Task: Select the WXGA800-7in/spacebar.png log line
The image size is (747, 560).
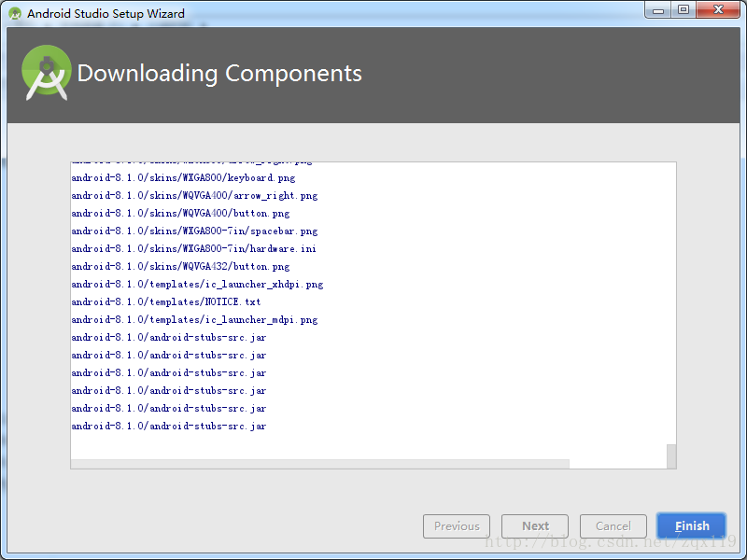Action: 194,231
